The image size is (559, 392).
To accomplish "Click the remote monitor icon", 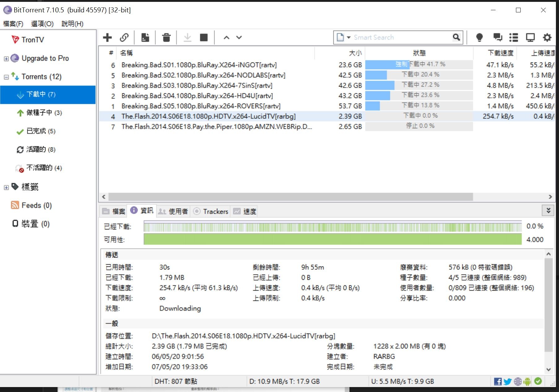I will [530, 37].
